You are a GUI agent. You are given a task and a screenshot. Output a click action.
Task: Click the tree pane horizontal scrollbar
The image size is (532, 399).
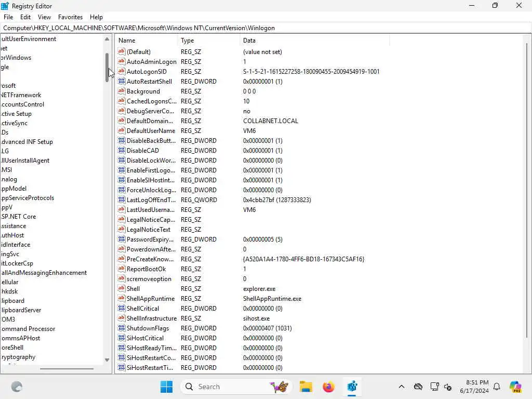66,368
